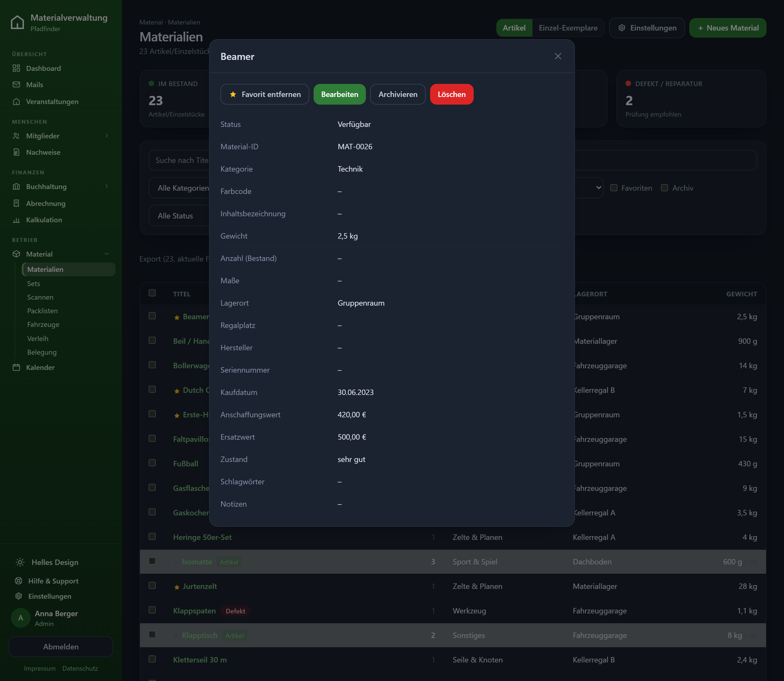
Task: Open the Datenschutz link
Action: 80,668
